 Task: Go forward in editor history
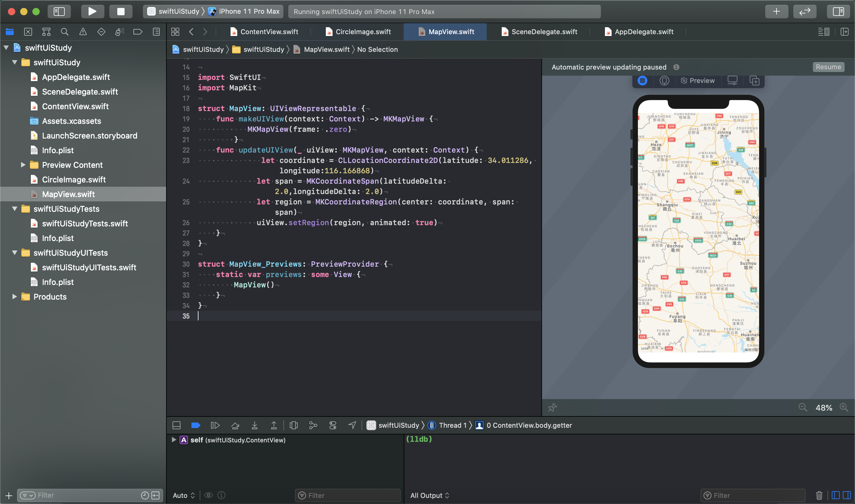[205, 32]
